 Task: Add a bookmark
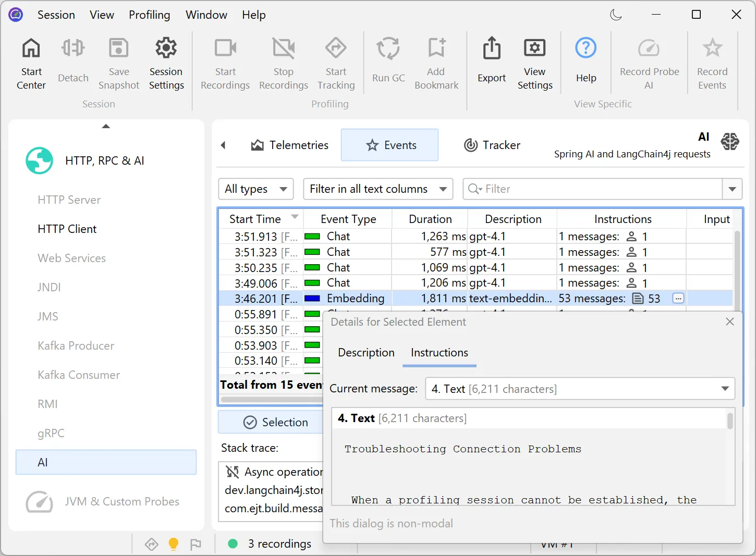(x=436, y=63)
